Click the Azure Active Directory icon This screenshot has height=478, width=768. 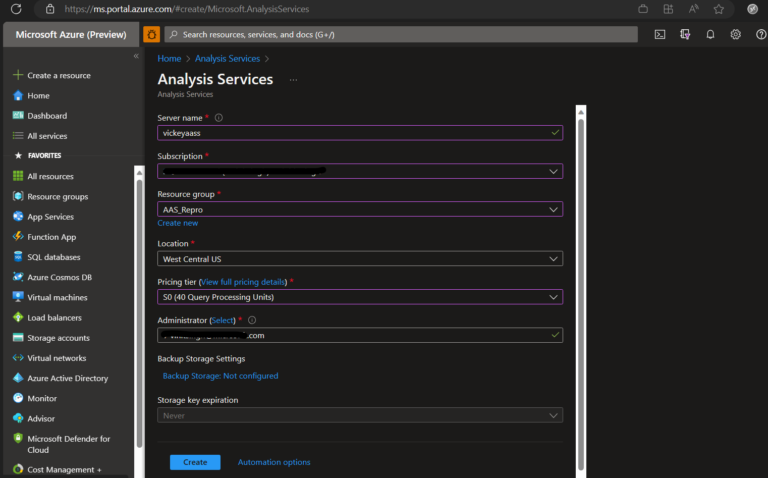point(18,378)
